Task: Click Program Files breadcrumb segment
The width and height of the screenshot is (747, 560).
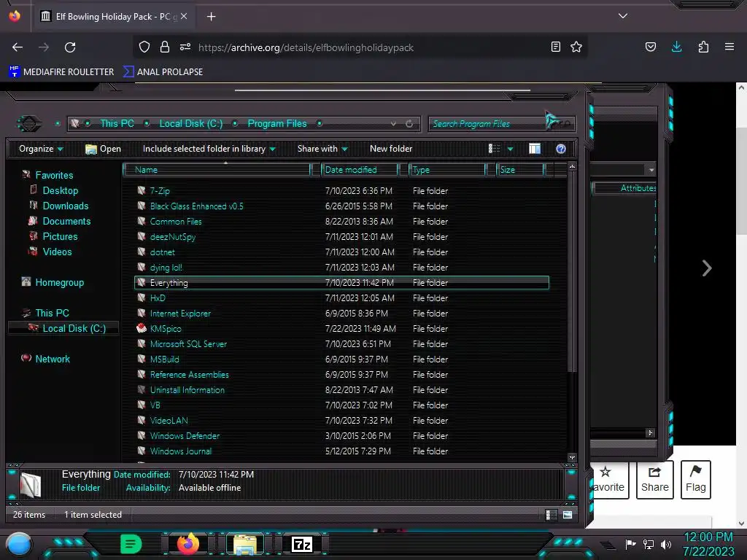Action: point(277,123)
